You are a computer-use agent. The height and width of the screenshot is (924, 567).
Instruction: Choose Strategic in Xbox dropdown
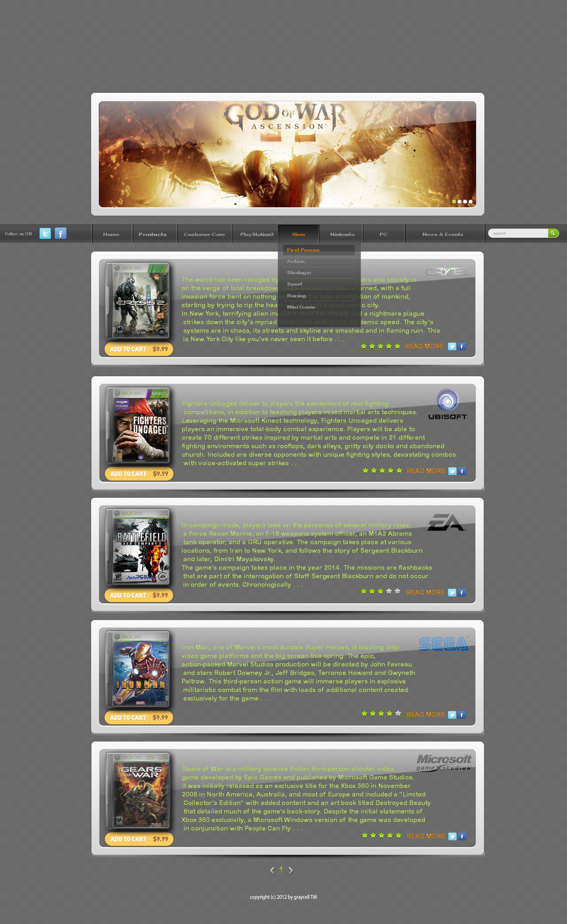point(319,272)
